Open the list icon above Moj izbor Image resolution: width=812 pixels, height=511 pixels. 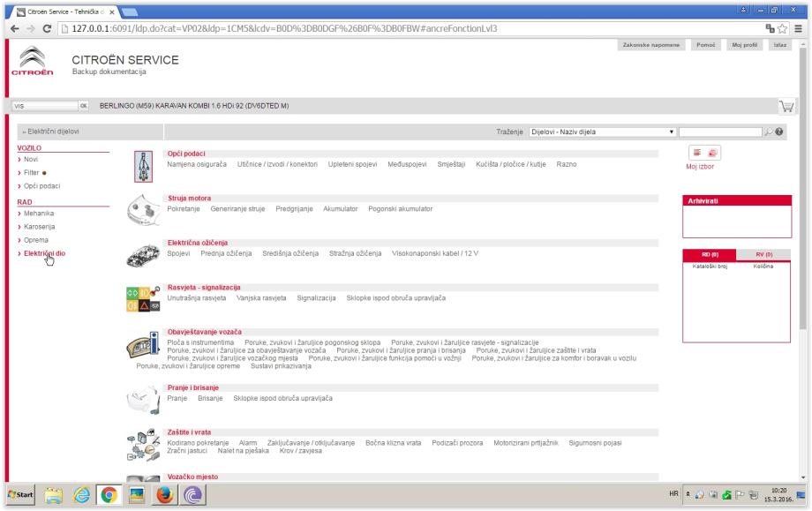click(x=696, y=153)
